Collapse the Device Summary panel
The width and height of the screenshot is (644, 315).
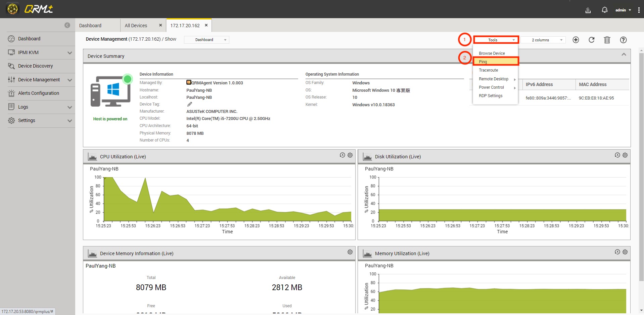tap(624, 54)
